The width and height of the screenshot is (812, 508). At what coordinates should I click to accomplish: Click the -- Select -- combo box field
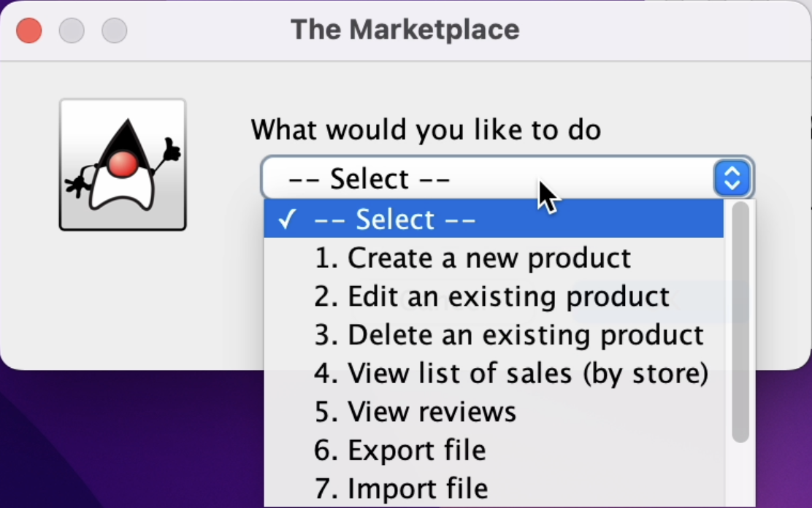[507, 179]
